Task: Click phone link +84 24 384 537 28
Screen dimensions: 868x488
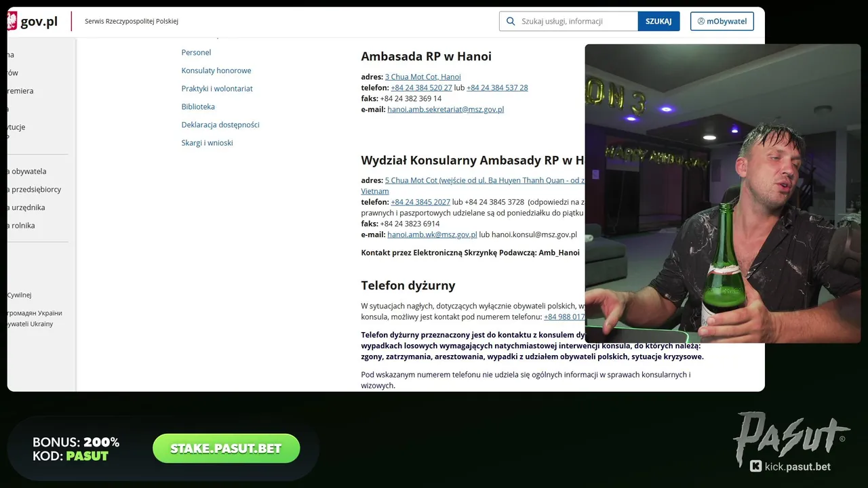Action: 497,87
